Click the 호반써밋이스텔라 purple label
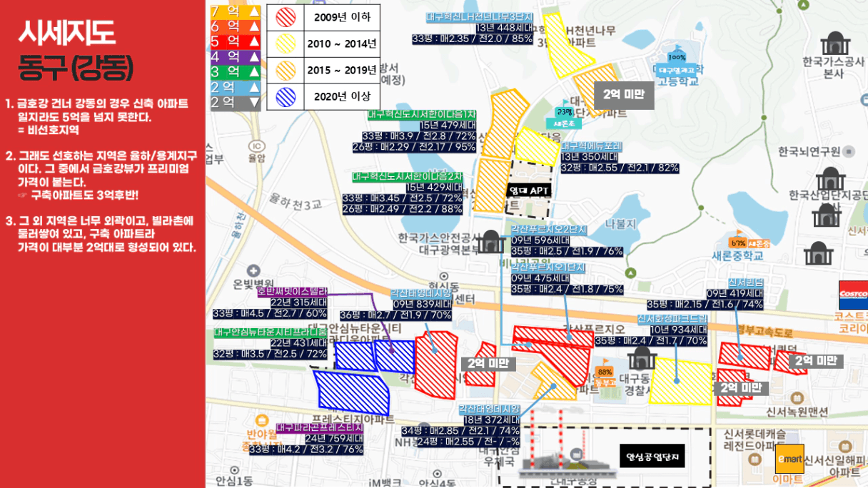The image size is (868, 488). click(292, 292)
